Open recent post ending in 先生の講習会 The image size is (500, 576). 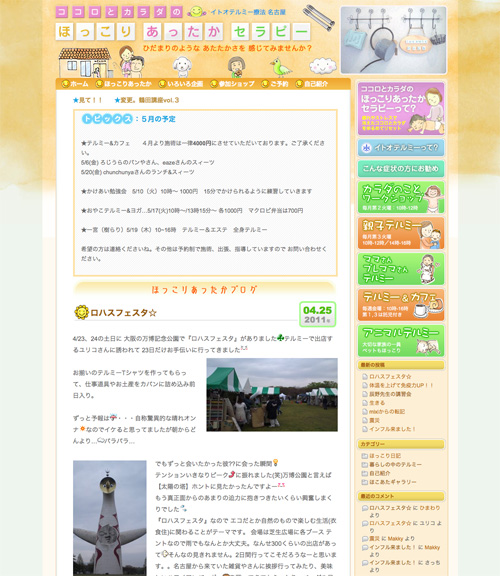(x=390, y=394)
